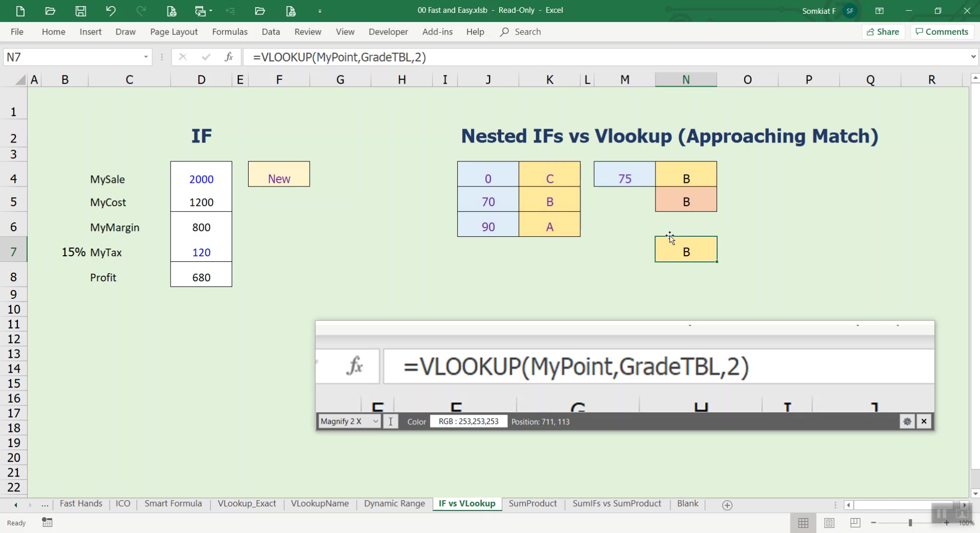The image size is (980, 533).
Task: Click the Search box in the ribbon
Action: (x=521, y=32)
